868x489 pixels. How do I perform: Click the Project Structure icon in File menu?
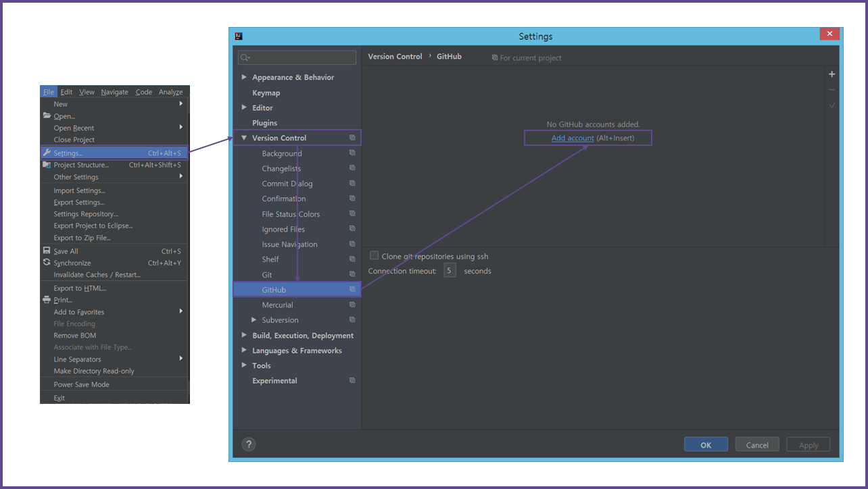47,165
